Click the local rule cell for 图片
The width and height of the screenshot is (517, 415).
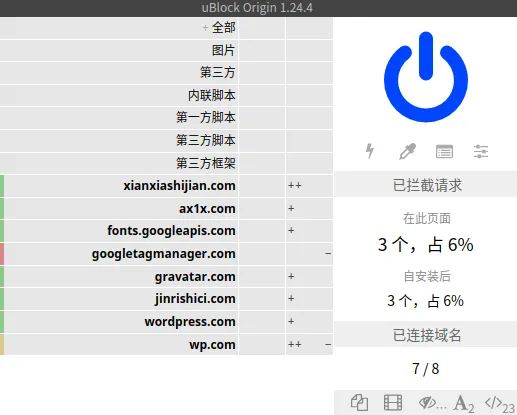(309, 50)
